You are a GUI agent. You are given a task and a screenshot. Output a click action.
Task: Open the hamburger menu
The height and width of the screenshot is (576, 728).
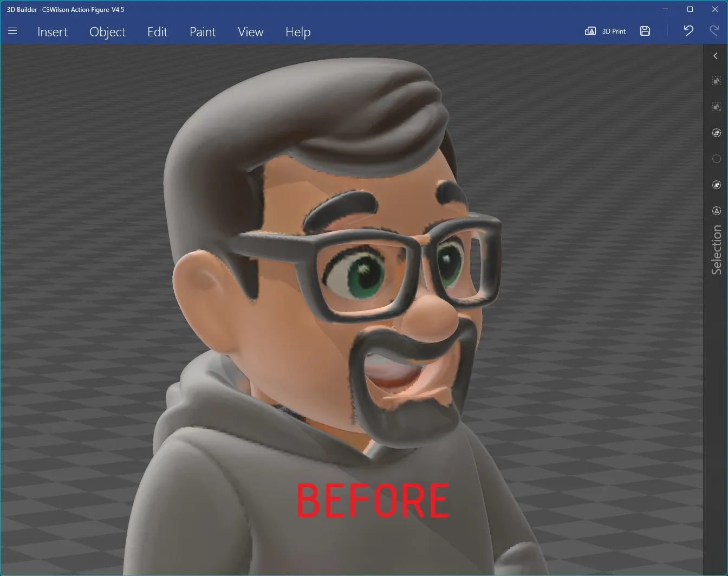point(12,31)
